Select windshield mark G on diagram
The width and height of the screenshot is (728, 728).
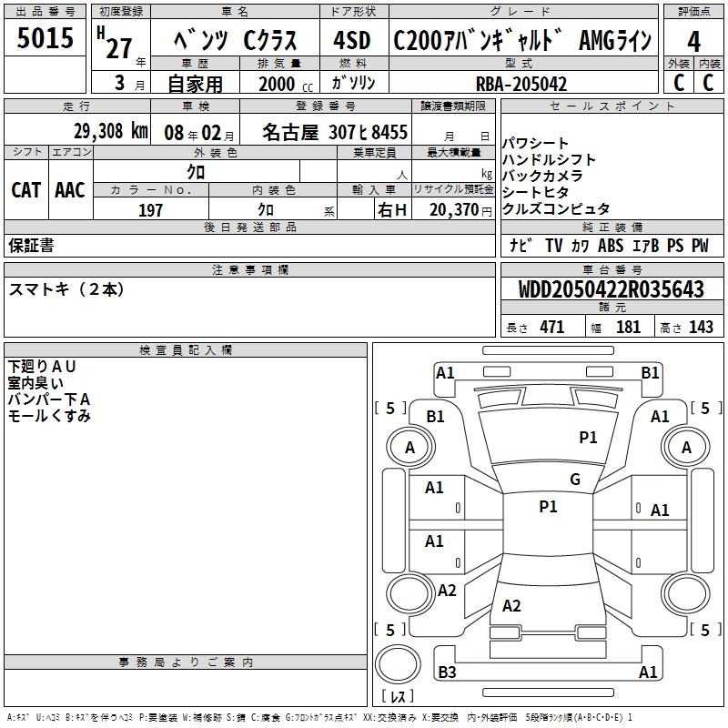point(575,479)
